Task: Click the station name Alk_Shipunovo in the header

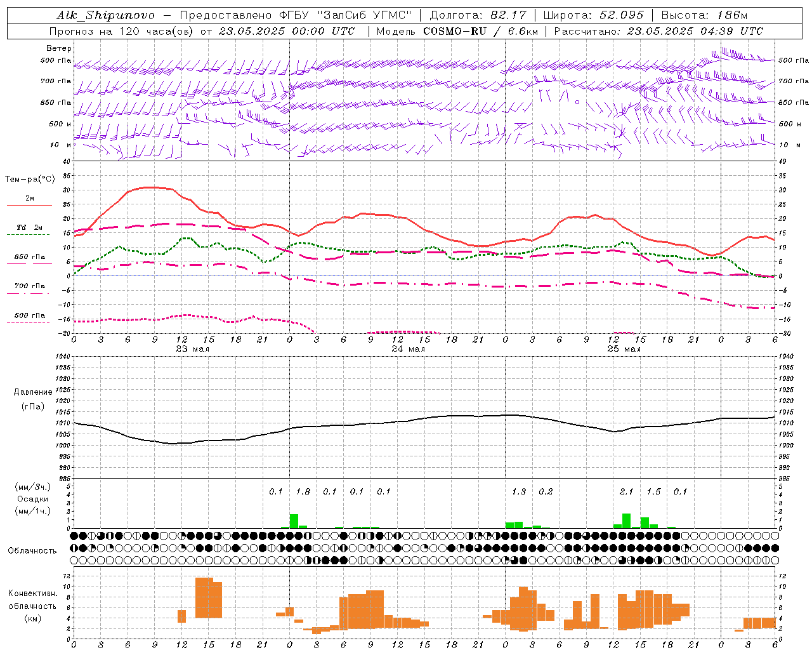Action: click(x=105, y=15)
